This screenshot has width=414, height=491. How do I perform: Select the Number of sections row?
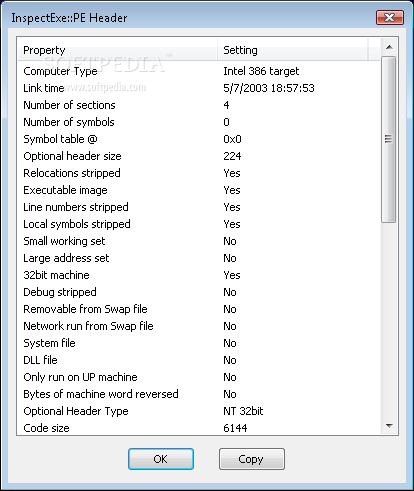(199, 105)
